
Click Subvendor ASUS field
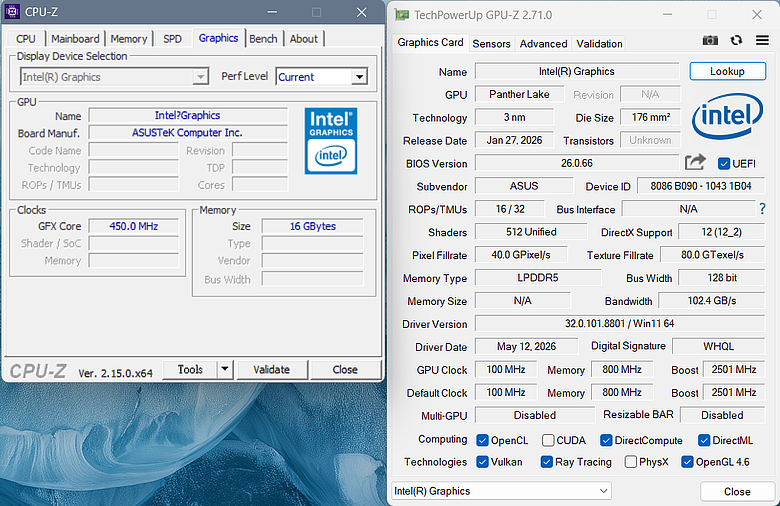tap(524, 186)
